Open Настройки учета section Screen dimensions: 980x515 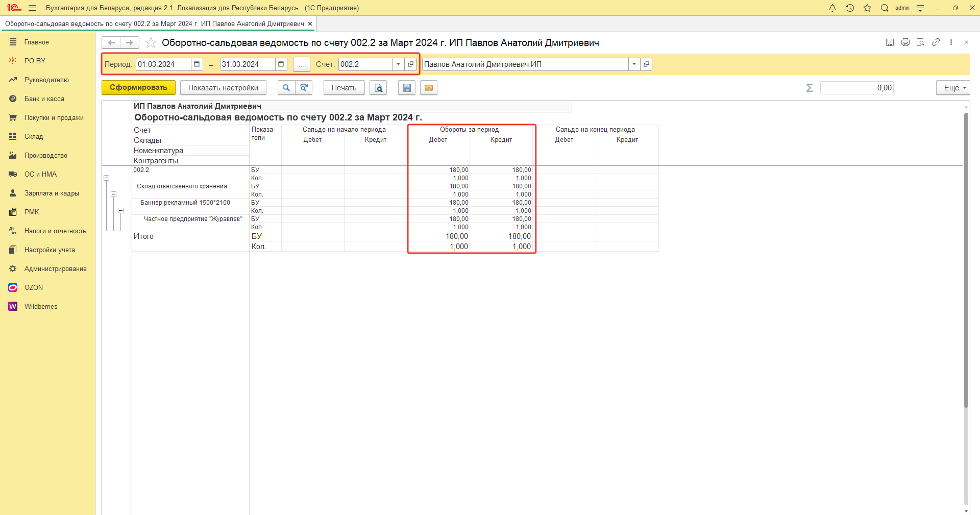click(x=50, y=250)
